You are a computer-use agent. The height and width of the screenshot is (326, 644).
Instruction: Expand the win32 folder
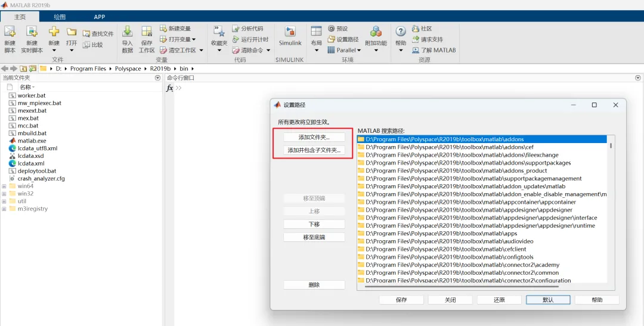pyautogui.click(x=4, y=194)
